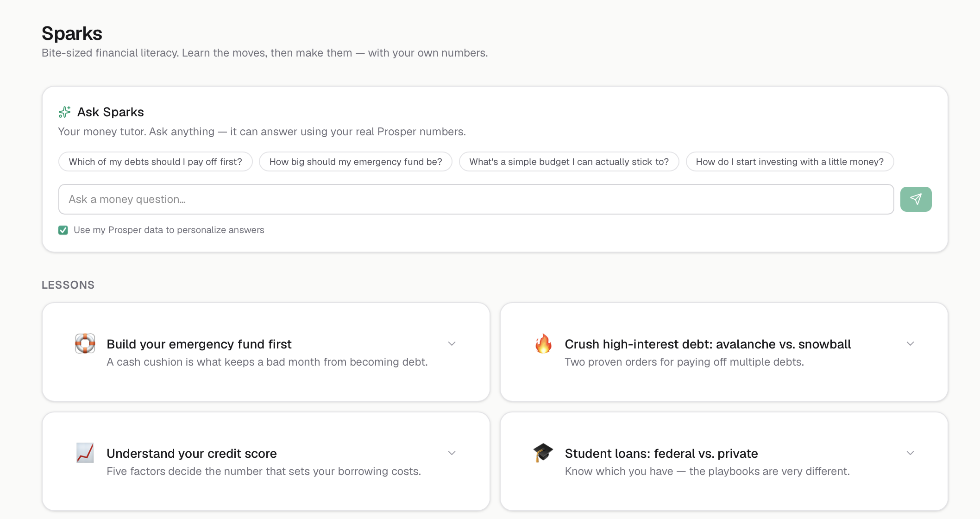Viewport: 980px width, 519px height.
Task: Pick 'How do I start investing with a little money?'
Action: (x=790, y=162)
